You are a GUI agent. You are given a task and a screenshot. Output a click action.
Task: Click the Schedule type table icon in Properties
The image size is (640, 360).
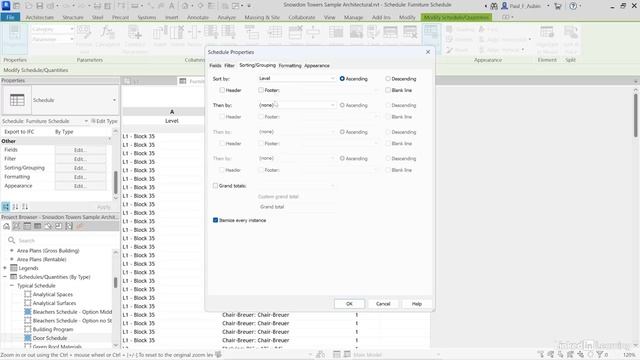(x=17, y=100)
